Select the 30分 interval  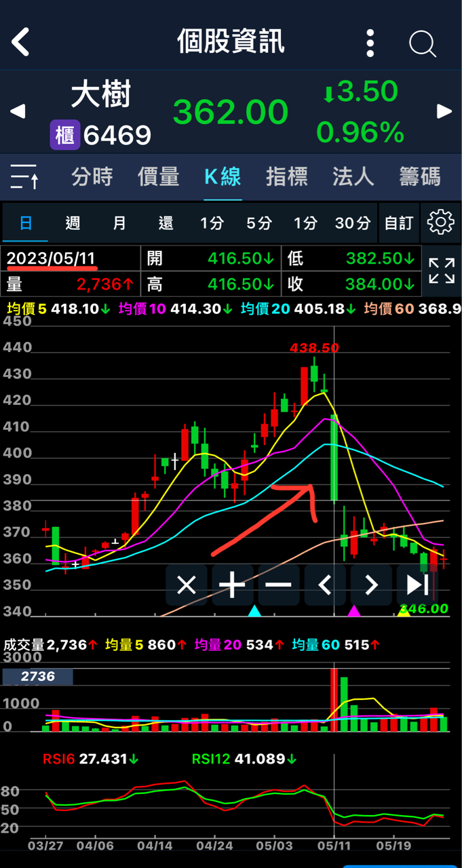(353, 222)
